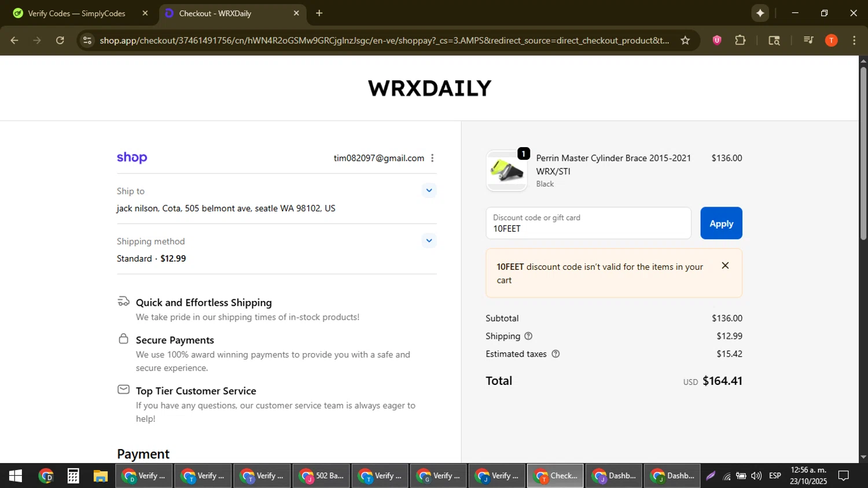Click the browser address bar URL
This screenshot has width=868, height=488.
384,41
